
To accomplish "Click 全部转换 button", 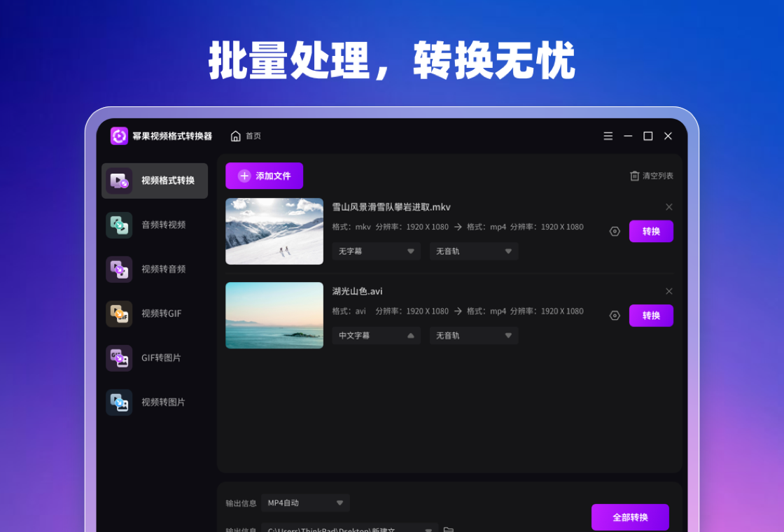I will coord(630,517).
